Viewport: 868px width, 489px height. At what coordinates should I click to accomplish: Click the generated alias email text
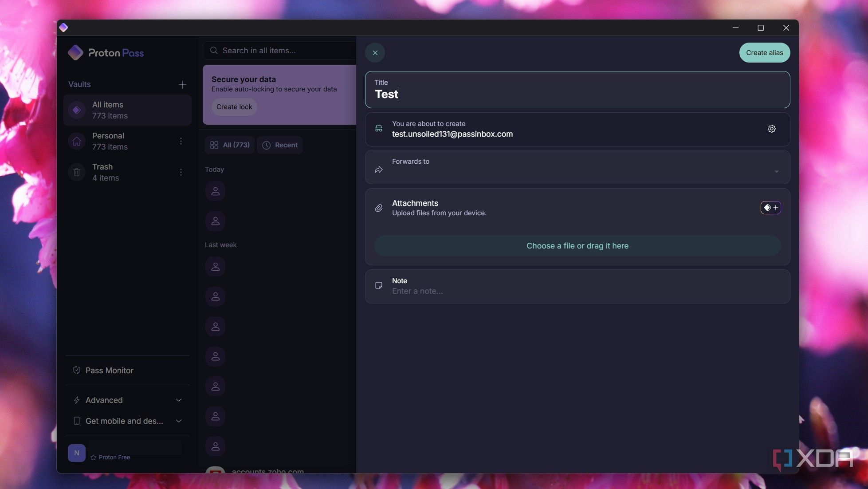click(452, 134)
